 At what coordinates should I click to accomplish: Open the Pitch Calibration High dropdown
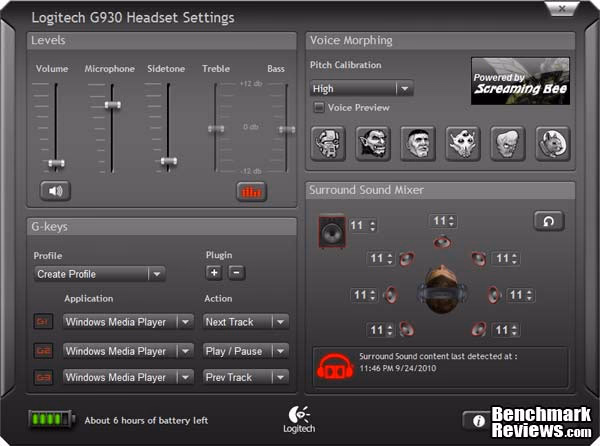pyautogui.click(x=361, y=89)
